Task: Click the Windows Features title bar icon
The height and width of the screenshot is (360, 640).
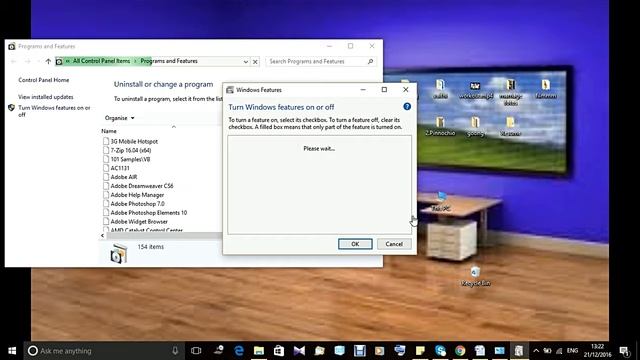Action: [x=230, y=90]
